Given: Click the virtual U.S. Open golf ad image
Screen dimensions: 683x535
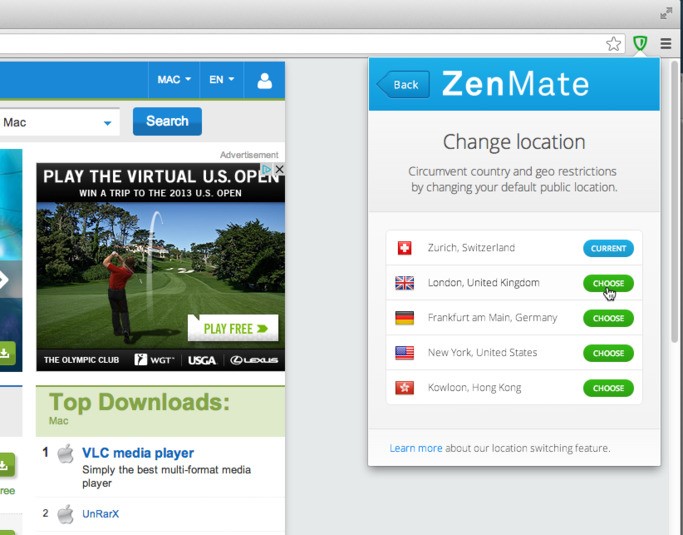Looking at the screenshot, I should pos(161,267).
